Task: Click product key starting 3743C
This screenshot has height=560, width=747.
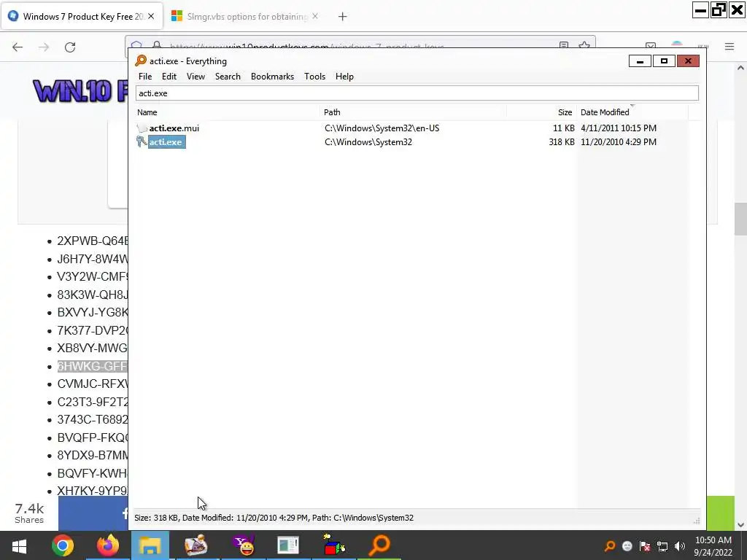Action: click(x=93, y=419)
